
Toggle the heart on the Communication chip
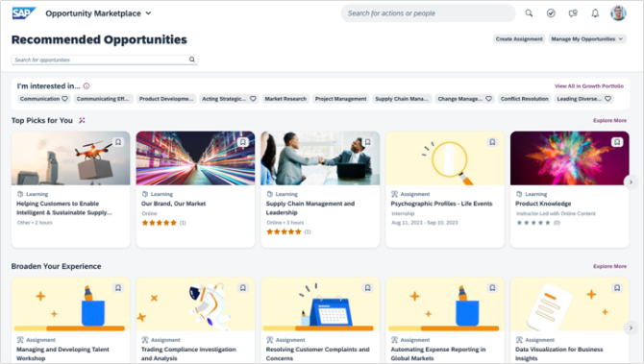pos(64,99)
